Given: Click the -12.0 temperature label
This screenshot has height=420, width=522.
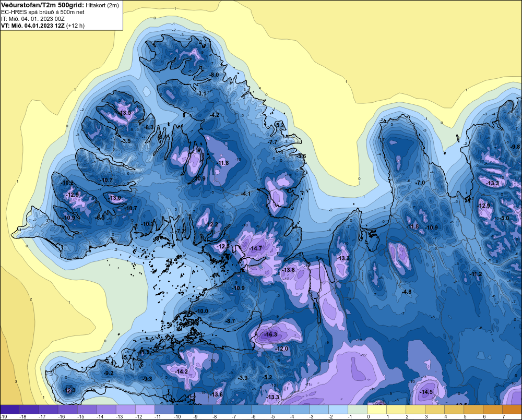Looking at the screenshot, I should click(x=282, y=349).
